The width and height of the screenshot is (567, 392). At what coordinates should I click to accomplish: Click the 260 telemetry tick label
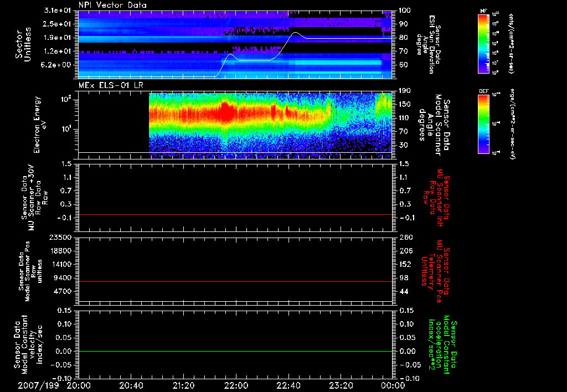(x=405, y=237)
